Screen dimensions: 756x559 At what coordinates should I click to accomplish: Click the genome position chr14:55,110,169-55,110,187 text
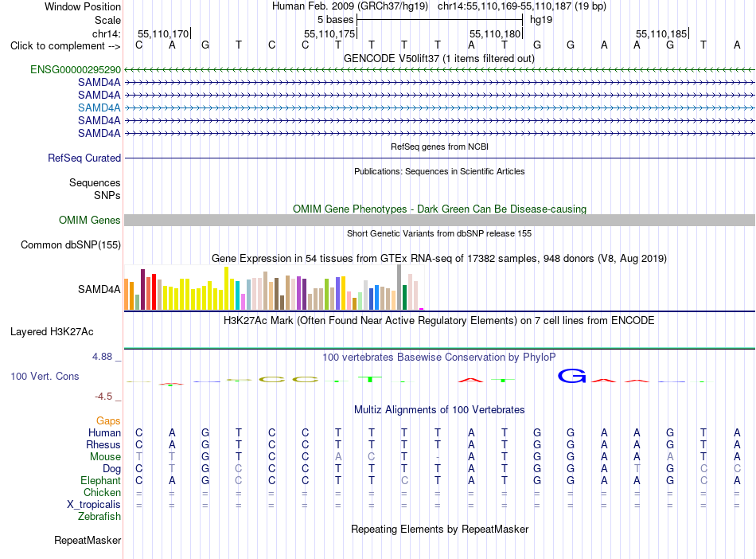522,6
